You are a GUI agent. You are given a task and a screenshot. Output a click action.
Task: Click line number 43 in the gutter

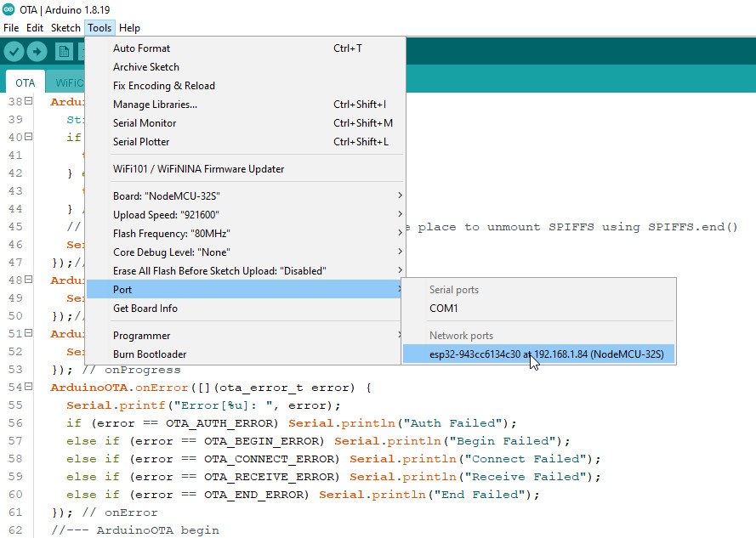pos(15,191)
